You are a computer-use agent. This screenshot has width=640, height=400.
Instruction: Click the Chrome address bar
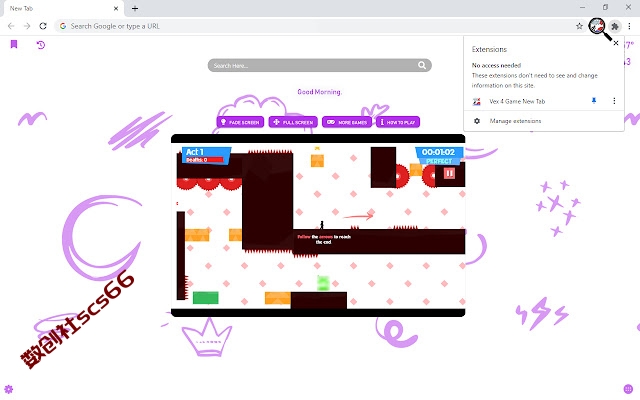[x=318, y=26]
